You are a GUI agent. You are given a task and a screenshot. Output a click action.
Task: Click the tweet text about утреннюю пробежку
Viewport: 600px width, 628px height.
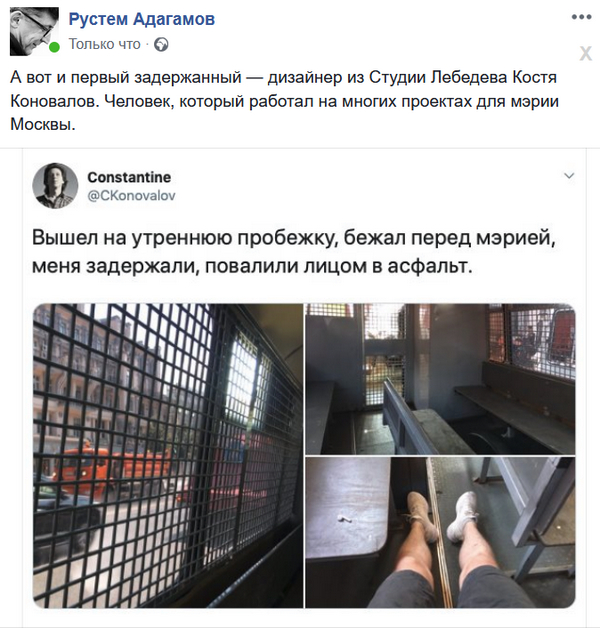point(294,252)
